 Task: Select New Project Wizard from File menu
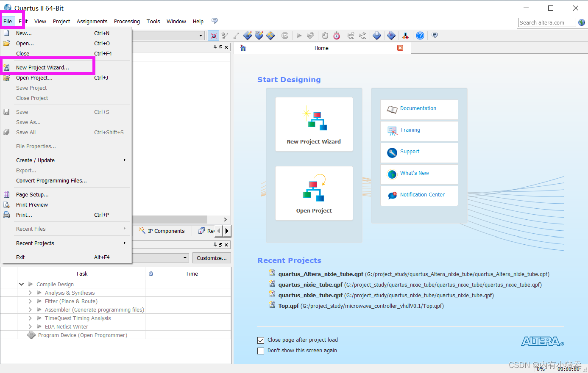coord(66,67)
